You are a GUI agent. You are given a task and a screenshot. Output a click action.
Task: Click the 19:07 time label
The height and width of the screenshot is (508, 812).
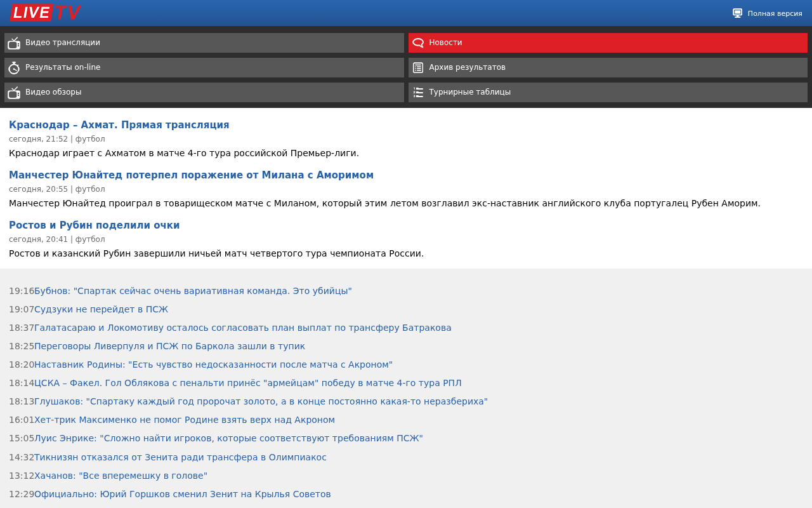tap(22, 309)
